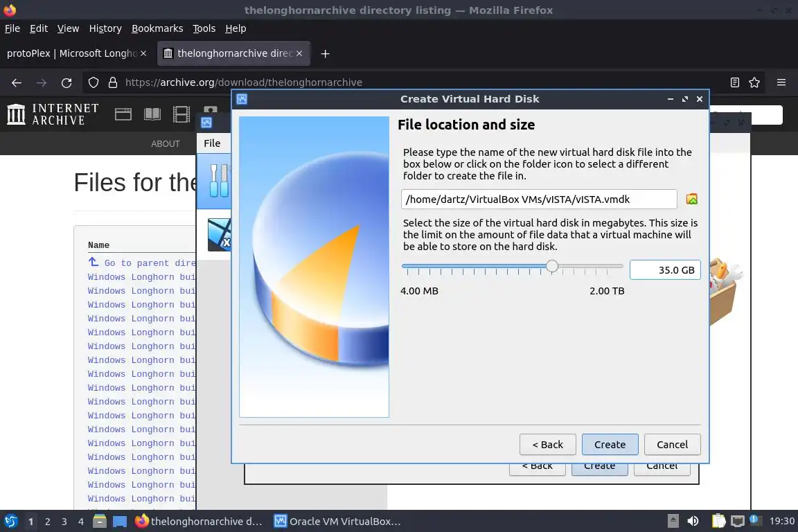The height and width of the screenshot is (532, 798).
Task: Click the tracking protection shield icon
Action: (x=93, y=82)
